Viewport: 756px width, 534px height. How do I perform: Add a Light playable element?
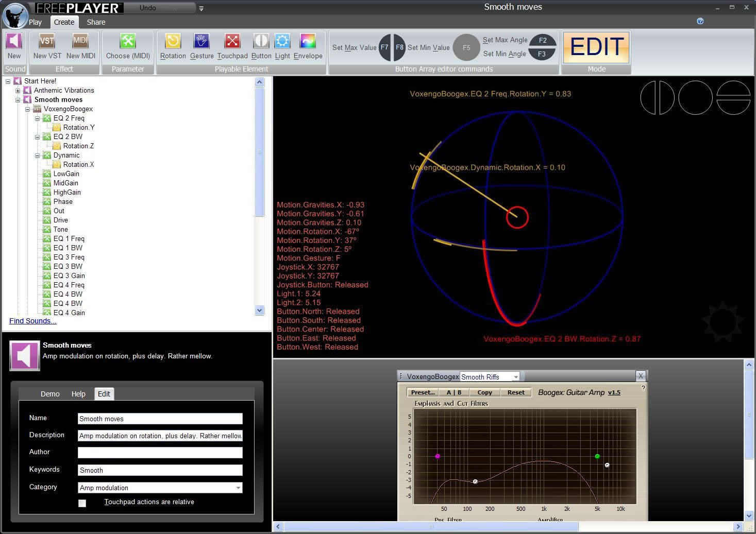tap(282, 42)
